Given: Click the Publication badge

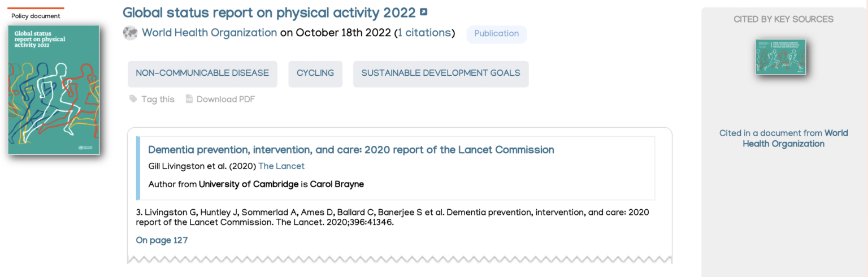Looking at the screenshot, I should coord(496,34).
